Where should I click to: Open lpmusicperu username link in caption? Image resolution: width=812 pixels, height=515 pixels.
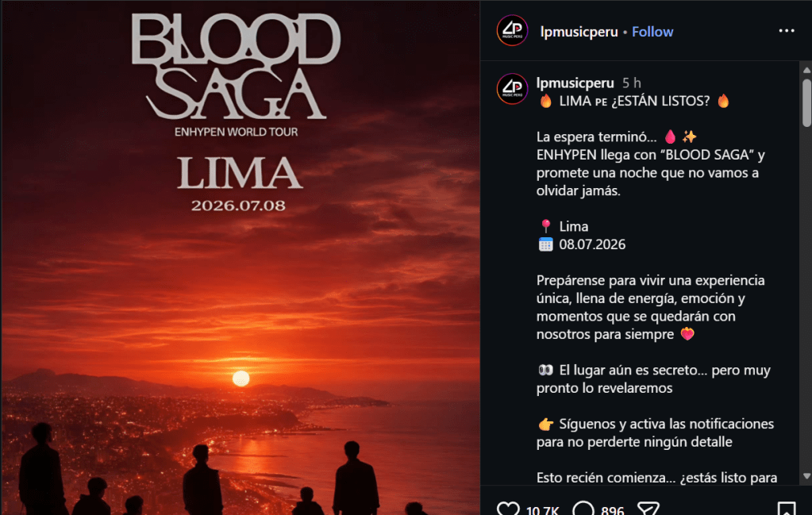coord(575,83)
